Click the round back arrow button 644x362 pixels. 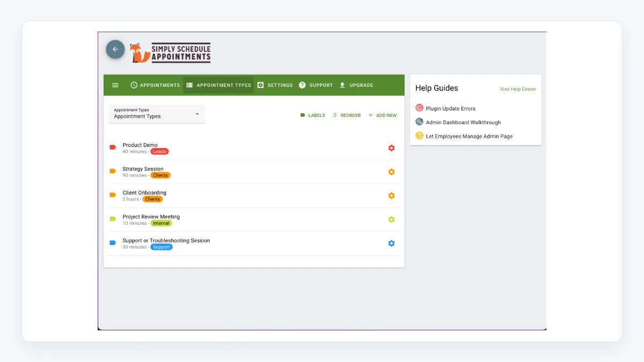click(115, 49)
